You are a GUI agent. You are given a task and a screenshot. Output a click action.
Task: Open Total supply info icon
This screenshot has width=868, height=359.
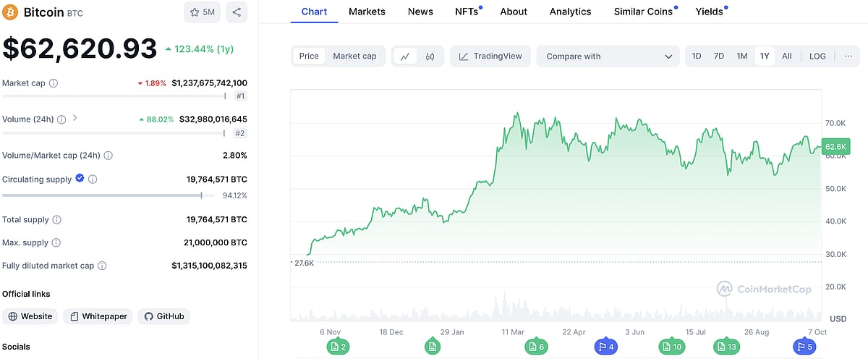pyautogui.click(x=57, y=219)
